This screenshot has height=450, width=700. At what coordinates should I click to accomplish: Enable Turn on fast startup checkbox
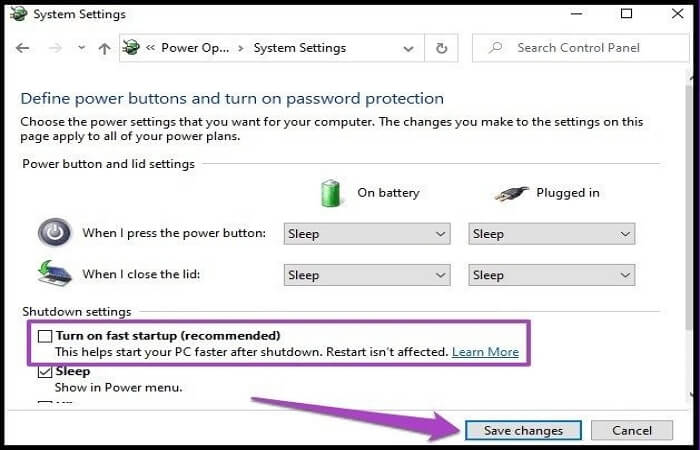click(x=44, y=336)
